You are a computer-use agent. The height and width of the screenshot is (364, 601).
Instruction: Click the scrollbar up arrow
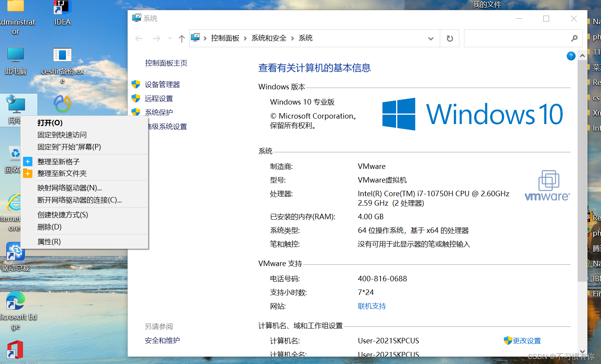582,56
